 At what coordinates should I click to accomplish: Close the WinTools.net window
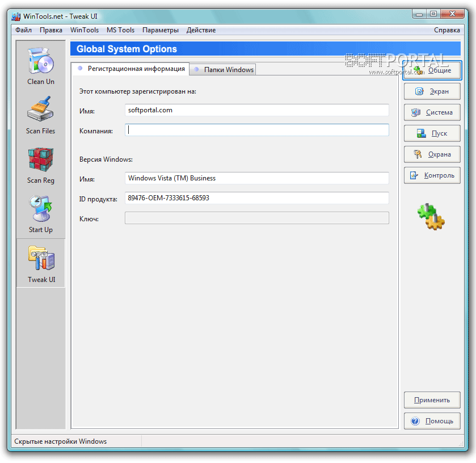(x=452, y=14)
